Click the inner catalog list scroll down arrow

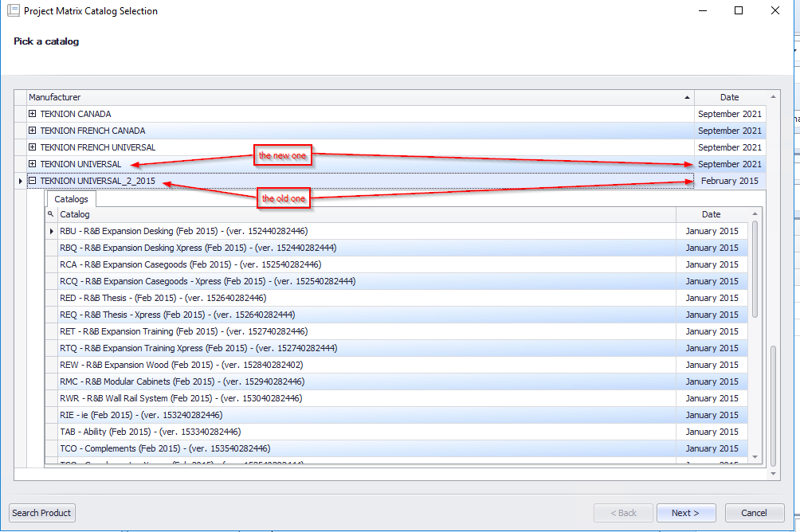[x=755, y=456]
